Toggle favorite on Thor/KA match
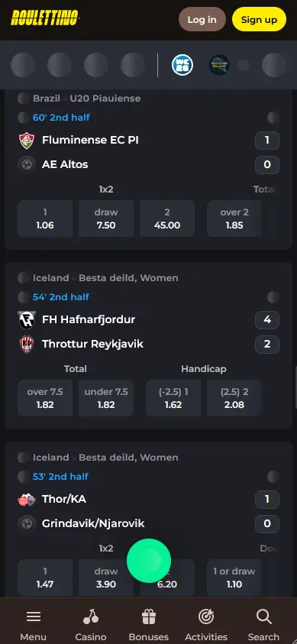The height and width of the screenshot is (644, 297). [x=273, y=477]
